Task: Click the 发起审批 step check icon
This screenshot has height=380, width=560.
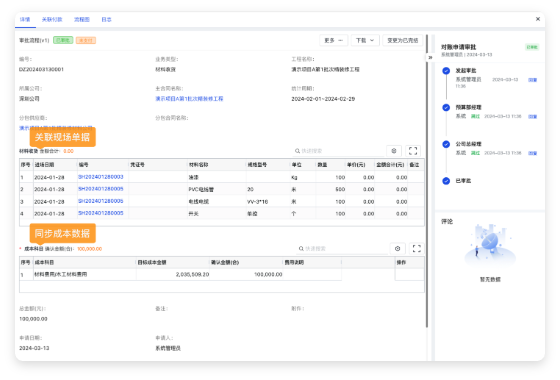Action: 446,71
